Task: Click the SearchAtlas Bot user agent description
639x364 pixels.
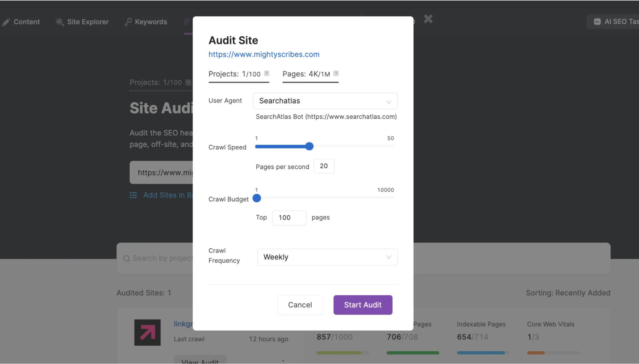Action: (x=326, y=117)
